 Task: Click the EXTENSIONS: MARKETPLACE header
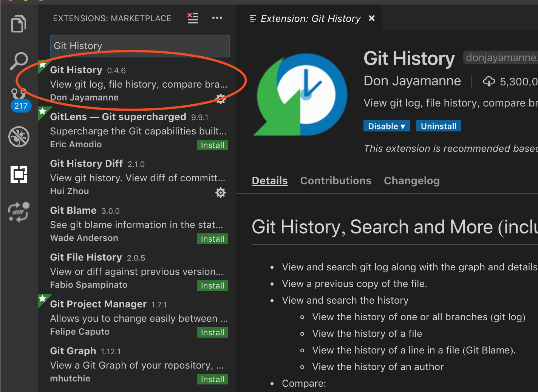click(x=112, y=18)
